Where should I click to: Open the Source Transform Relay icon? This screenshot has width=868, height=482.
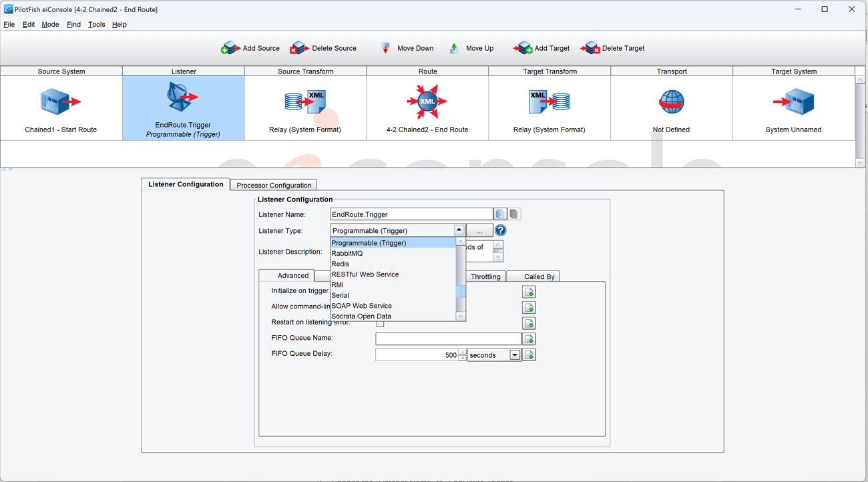click(305, 101)
